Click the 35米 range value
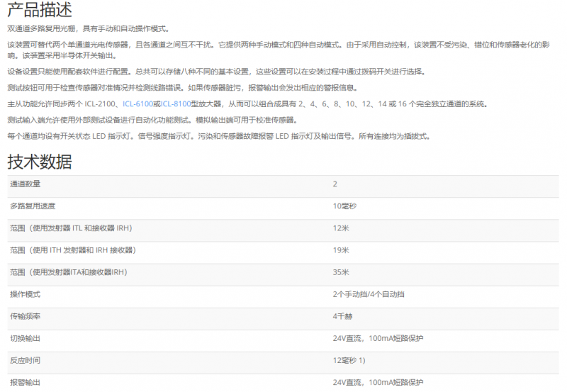This screenshot has width=567, height=392. click(340, 272)
